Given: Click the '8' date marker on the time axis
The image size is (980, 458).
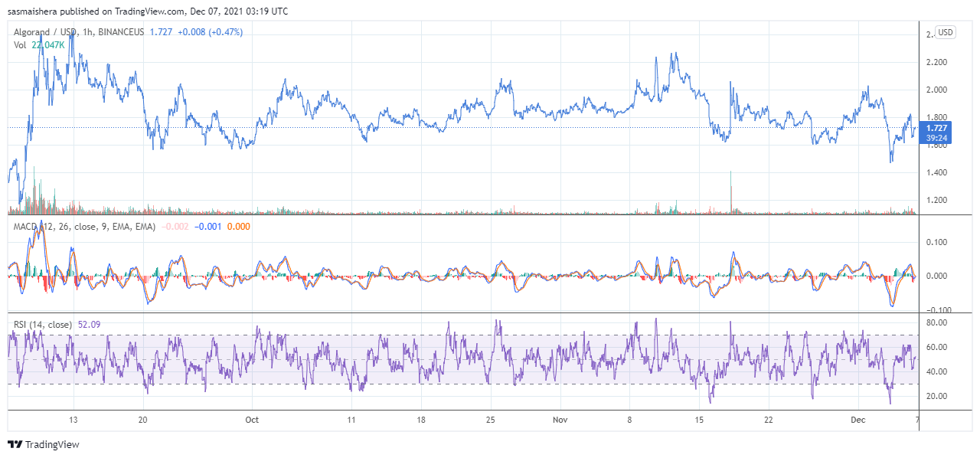Looking at the screenshot, I should coord(629,420).
